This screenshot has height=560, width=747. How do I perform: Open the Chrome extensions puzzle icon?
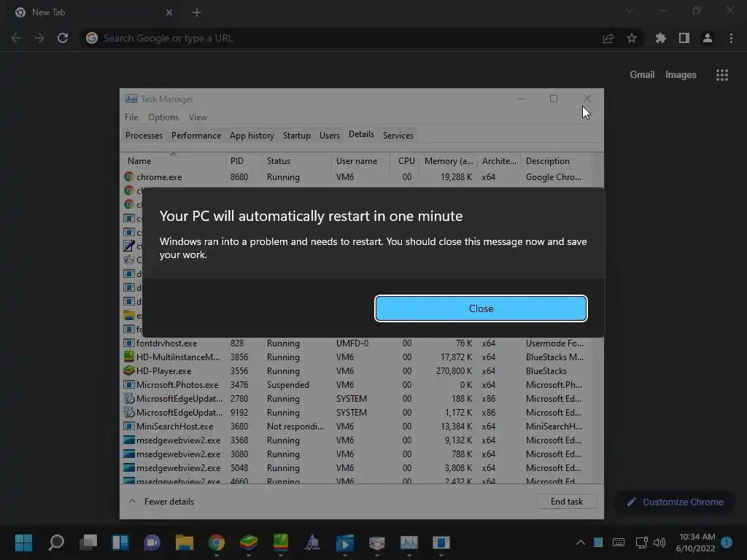point(661,38)
